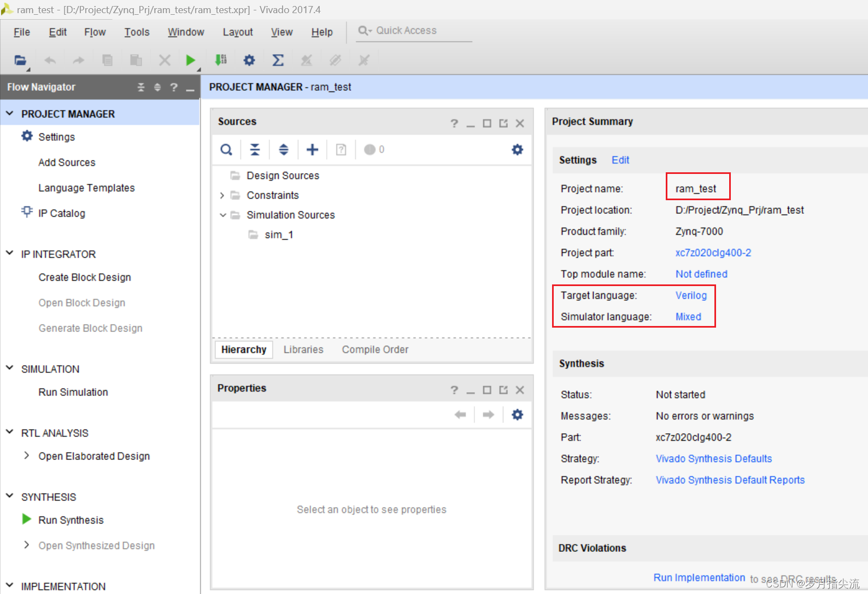Click the Delete X toolbar icon
Image resolution: width=868 pixels, height=594 pixels.
165,60
